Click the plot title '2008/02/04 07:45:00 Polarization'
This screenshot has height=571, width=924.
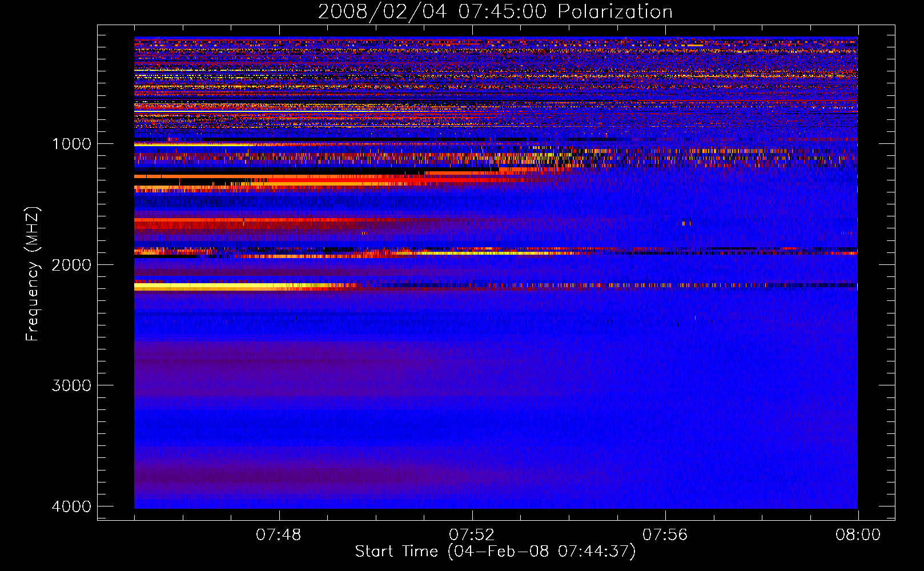495,12
